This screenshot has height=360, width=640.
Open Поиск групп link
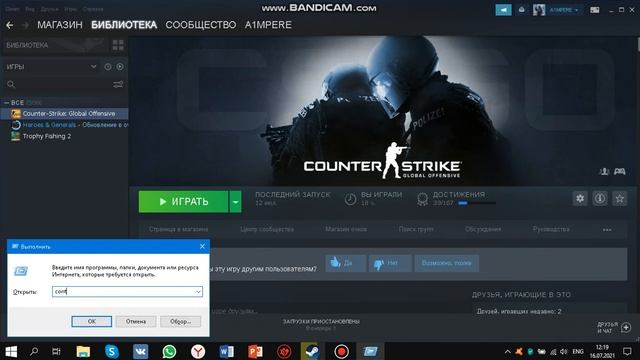coord(416,229)
